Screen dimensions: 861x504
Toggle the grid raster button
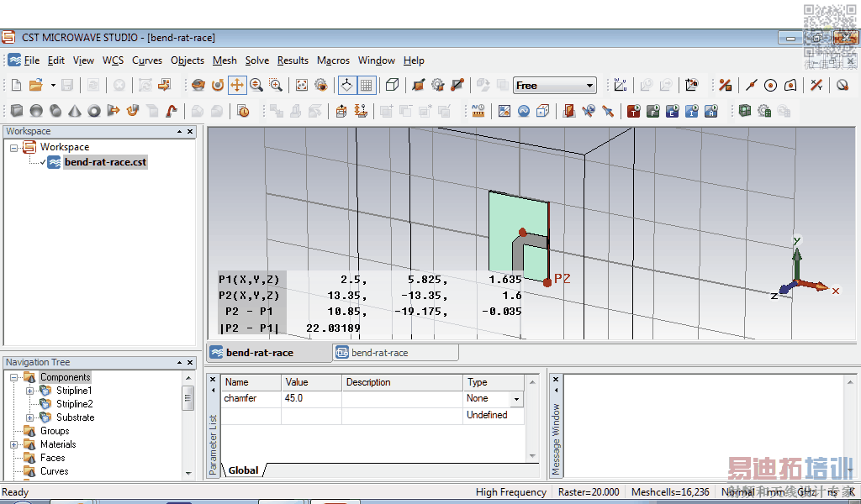point(367,85)
